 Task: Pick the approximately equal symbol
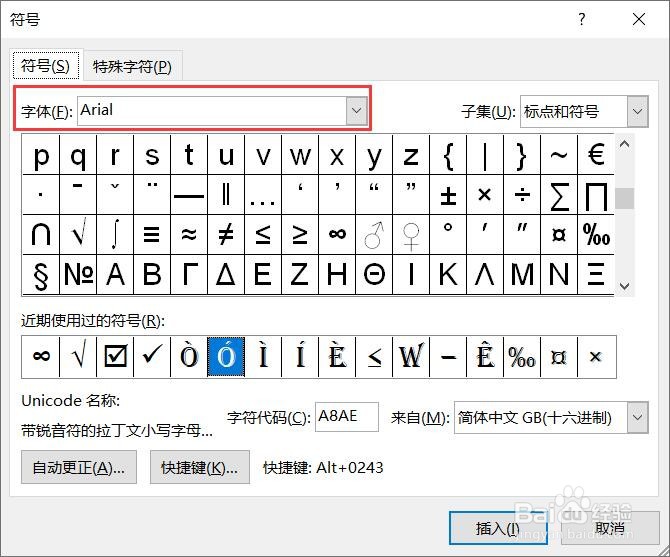[x=189, y=235]
